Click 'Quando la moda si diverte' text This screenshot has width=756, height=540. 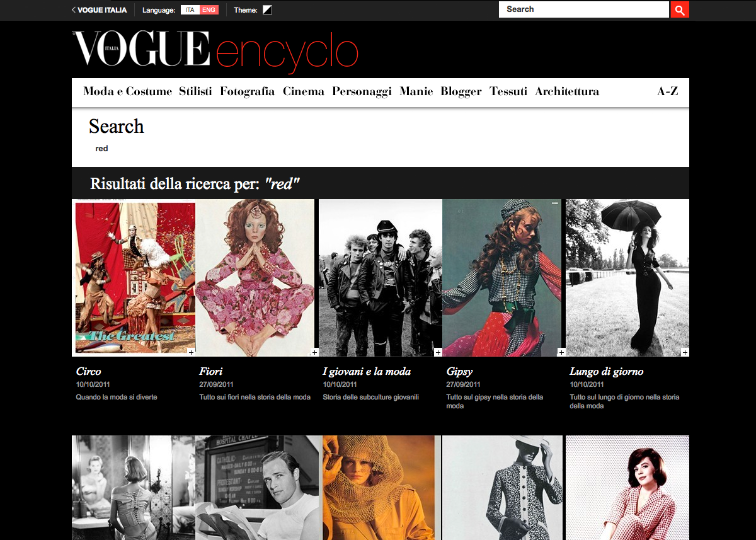pyautogui.click(x=117, y=397)
